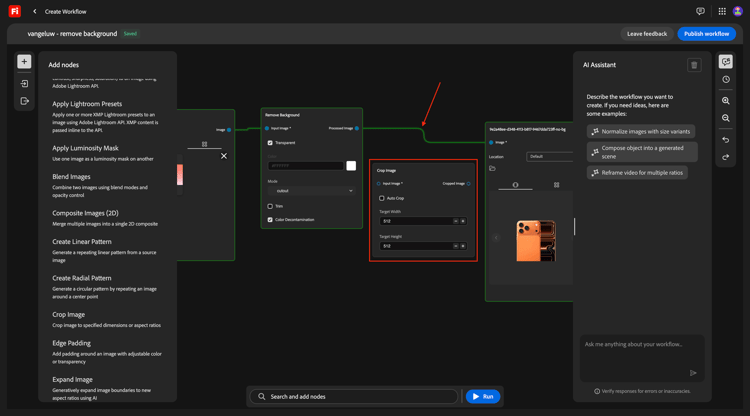Click Leave feedback button
The height and width of the screenshot is (416, 750).
[x=647, y=33]
